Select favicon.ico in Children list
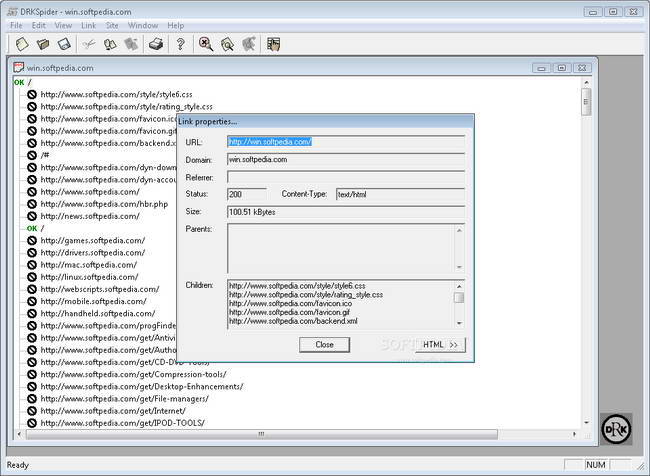Viewport: 650px width, 476px height. [291, 304]
